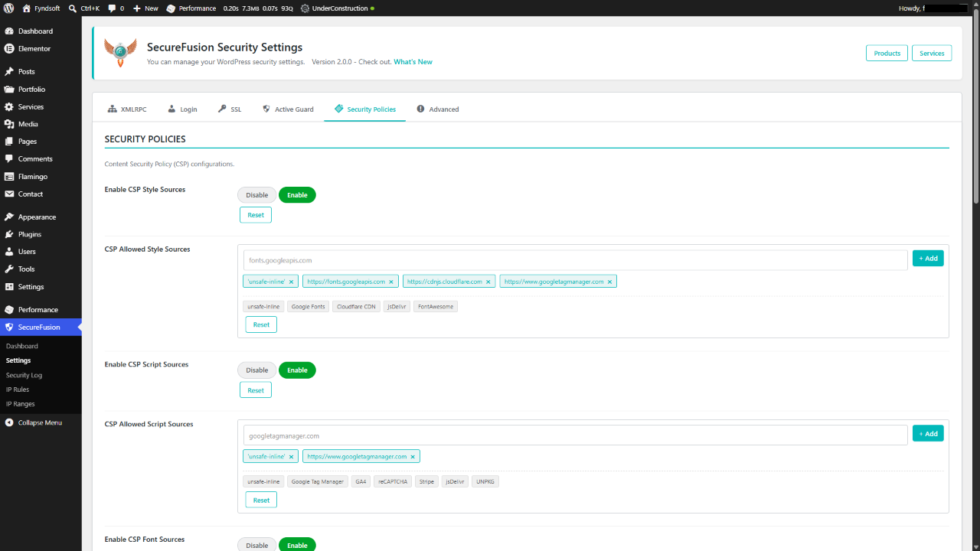Open the Plugins plug icon
Viewport: 980px width, 551px height.
(9, 234)
